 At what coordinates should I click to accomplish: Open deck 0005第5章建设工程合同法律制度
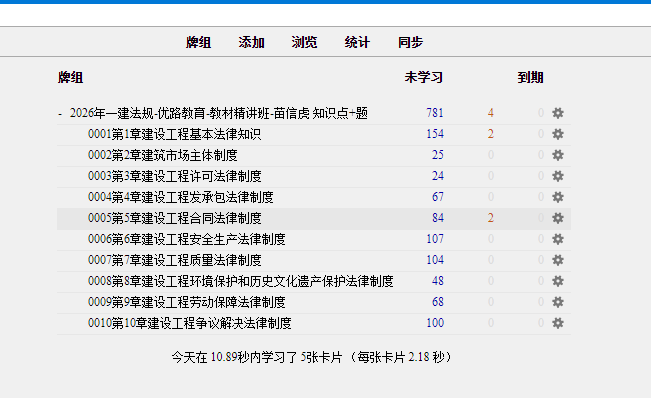[174, 218]
